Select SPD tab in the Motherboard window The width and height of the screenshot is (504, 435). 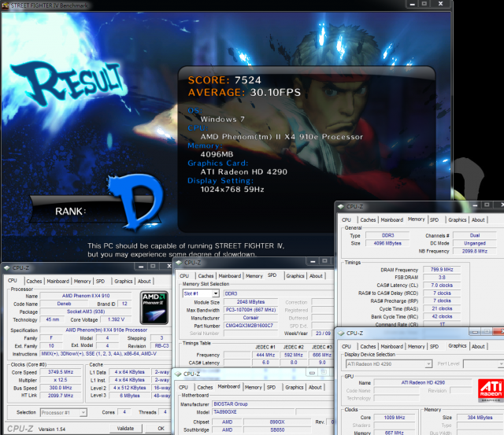pos(271,387)
